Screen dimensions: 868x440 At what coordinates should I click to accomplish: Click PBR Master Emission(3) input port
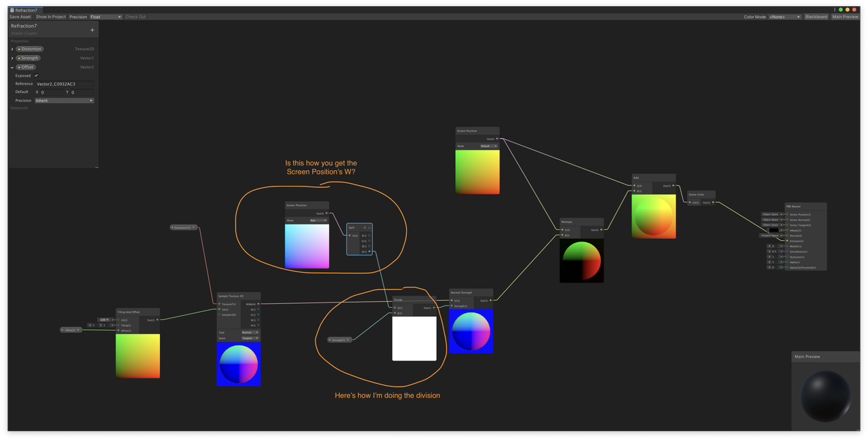(x=787, y=241)
